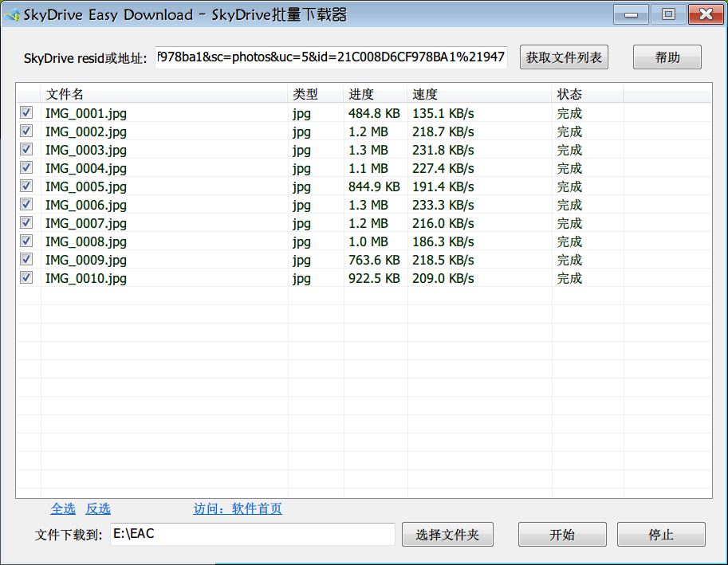
Task: Select the IMG_0001.jpg file name
Action: pyautogui.click(x=86, y=114)
